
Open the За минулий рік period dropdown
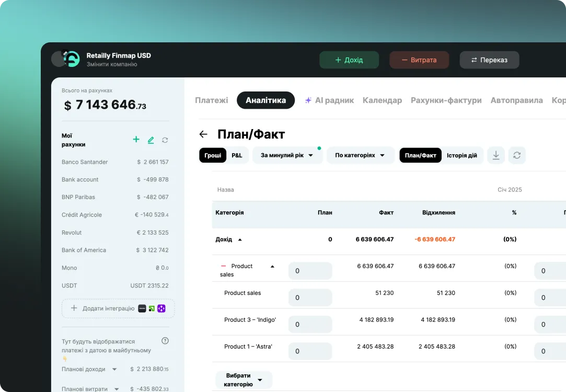pos(287,155)
